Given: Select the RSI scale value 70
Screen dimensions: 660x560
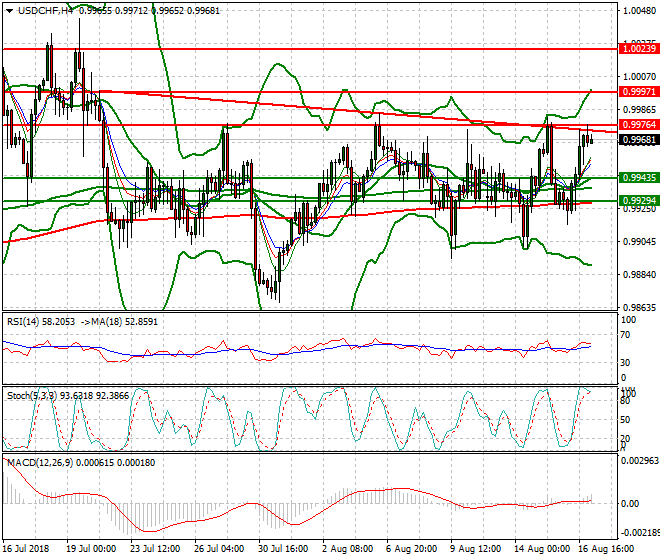Looking at the screenshot, I should [x=626, y=335].
